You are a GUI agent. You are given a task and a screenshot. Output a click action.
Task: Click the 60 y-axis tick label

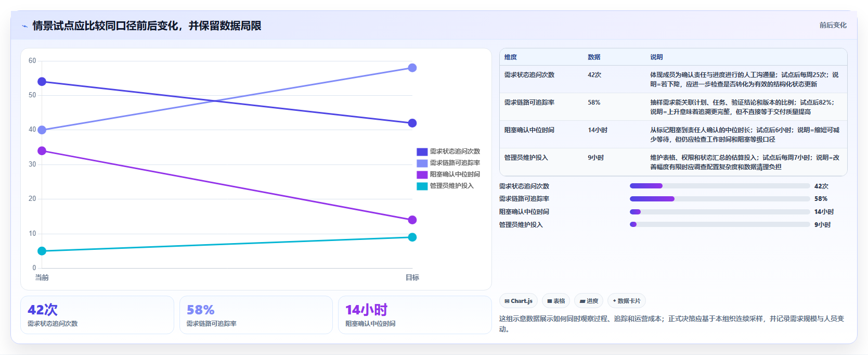(32, 61)
